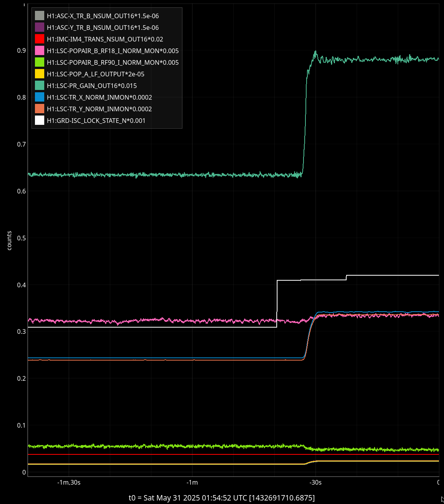Click the teal swatch for LSC-PR_GAIN_OUT16
The height and width of the screenshot is (504, 444).
40,85
